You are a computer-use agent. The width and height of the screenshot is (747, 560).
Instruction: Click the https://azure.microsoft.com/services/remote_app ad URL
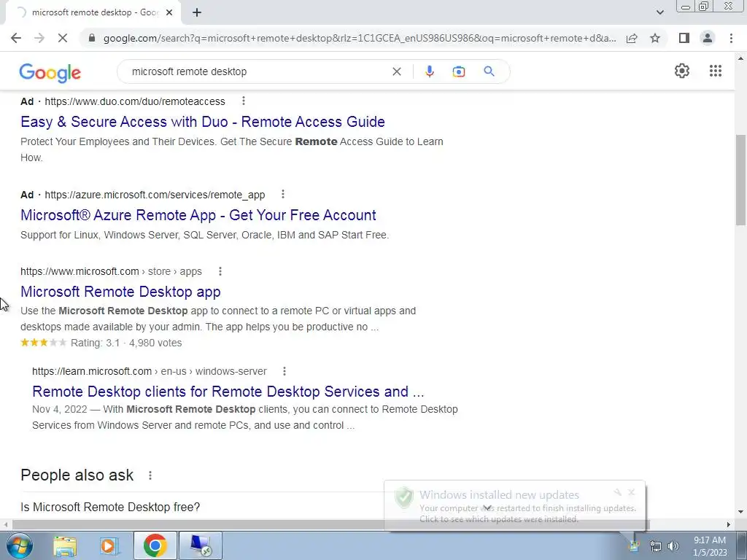pyautogui.click(x=155, y=195)
